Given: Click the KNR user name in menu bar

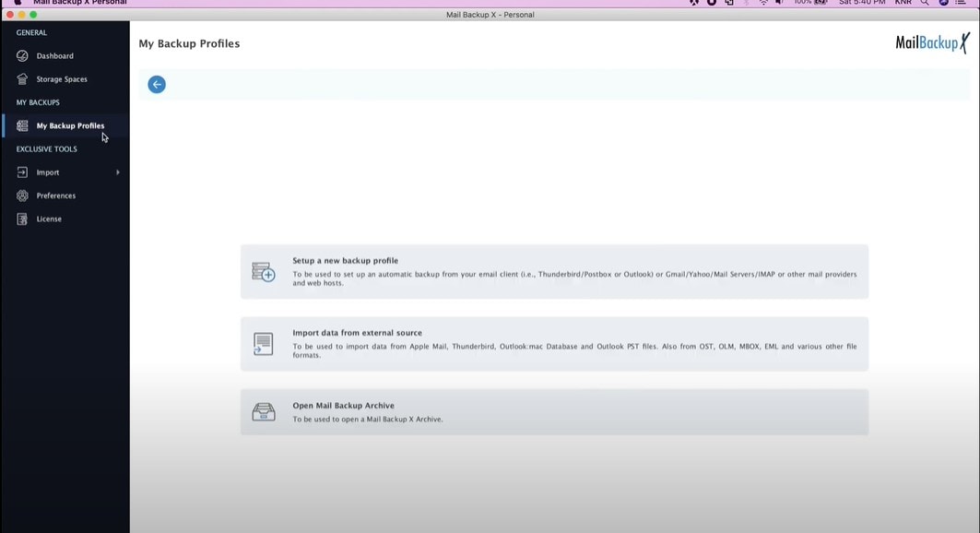Looking at the screenshot, I should [903, 3].
